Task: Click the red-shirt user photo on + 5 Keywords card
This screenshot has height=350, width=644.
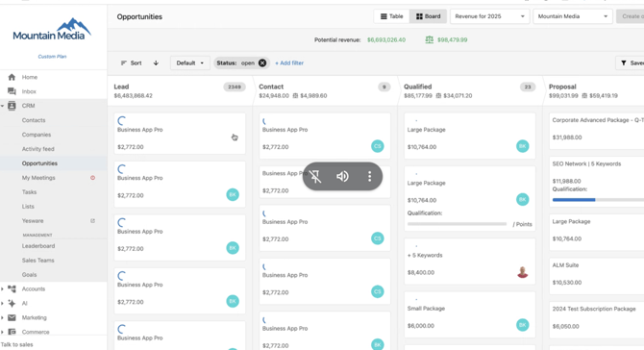Action: click(x=523, y=272)
